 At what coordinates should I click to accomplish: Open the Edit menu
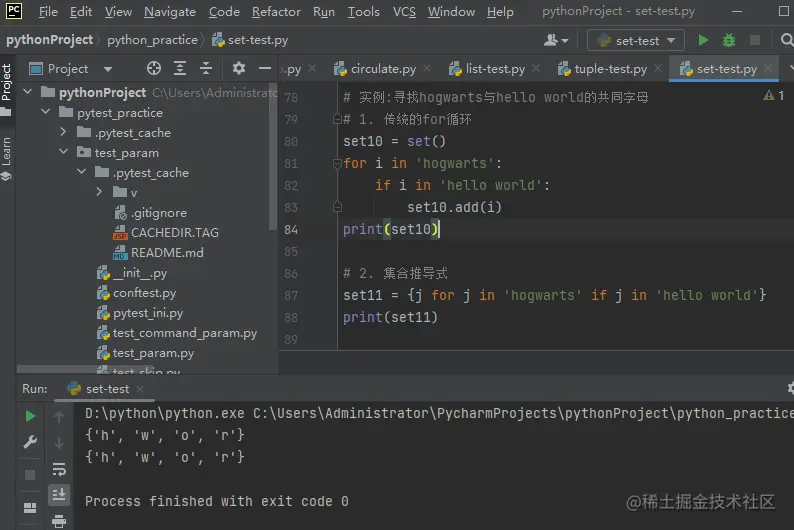point(81,12)
